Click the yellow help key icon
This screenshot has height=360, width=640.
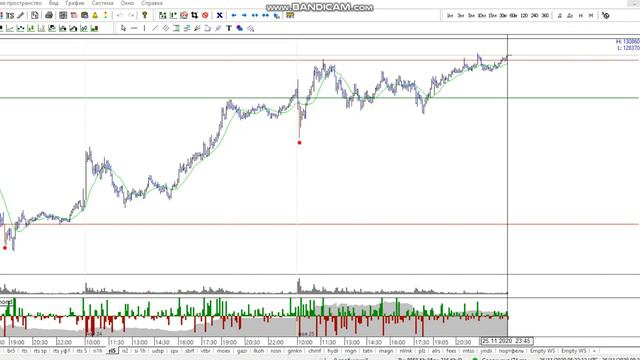[x=144, y=16]
